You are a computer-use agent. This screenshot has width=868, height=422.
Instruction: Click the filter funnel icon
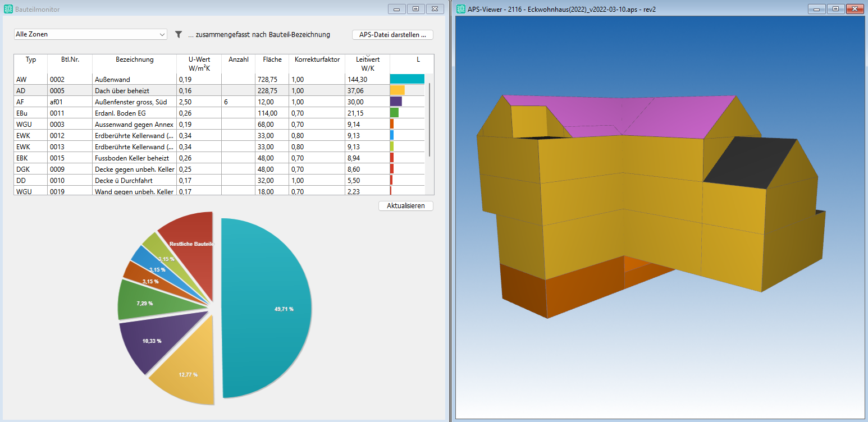(x=179, y=35)
